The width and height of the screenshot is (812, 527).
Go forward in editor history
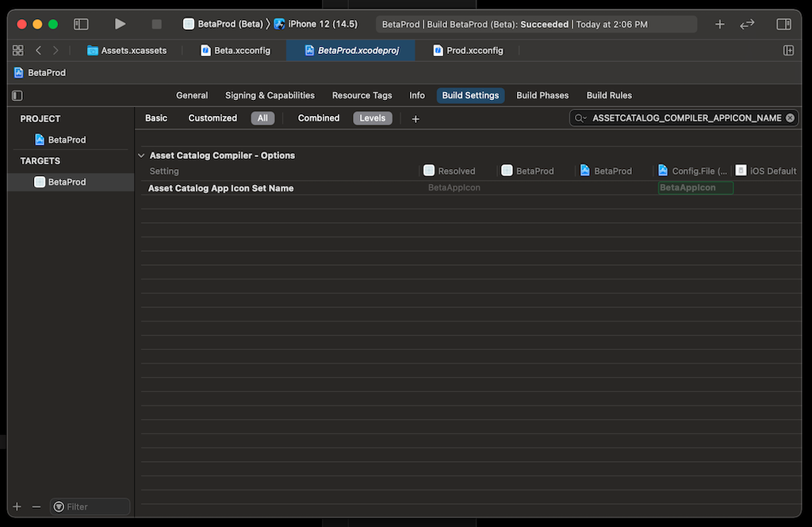point(56,50)
